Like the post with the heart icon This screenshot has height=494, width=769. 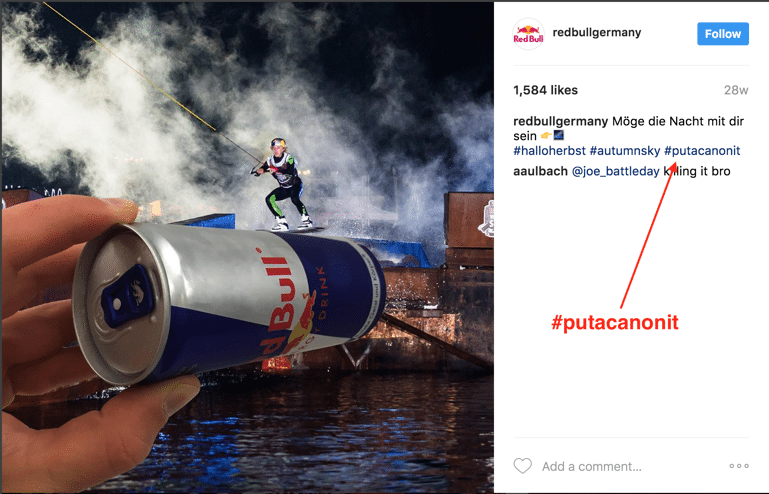coord(522,466)
